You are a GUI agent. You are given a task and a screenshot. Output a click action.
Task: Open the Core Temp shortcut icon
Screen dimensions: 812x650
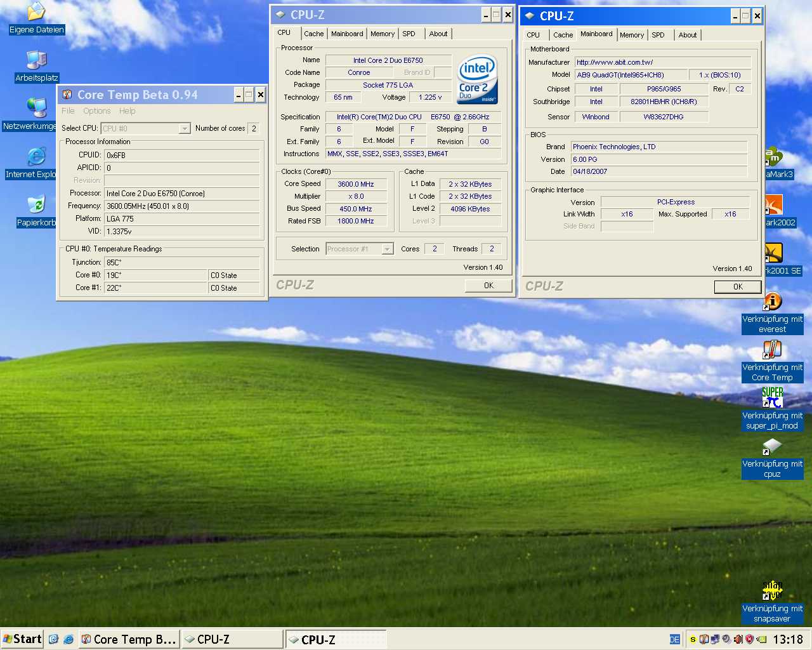(772, 349)
